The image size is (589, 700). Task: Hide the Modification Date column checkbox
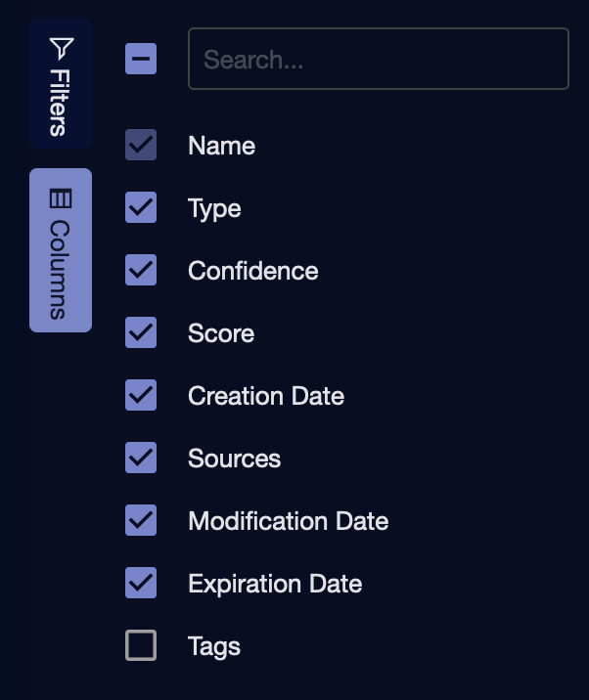[141, 521]
